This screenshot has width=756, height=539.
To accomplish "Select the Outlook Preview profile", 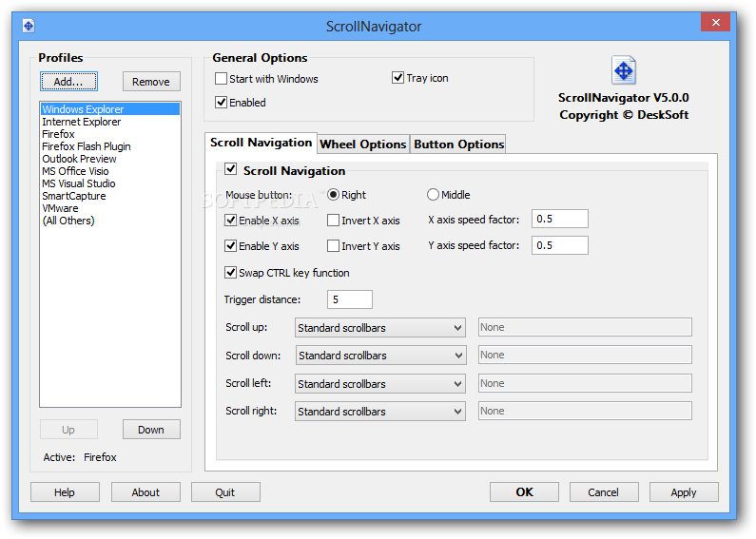I will 110,159.
